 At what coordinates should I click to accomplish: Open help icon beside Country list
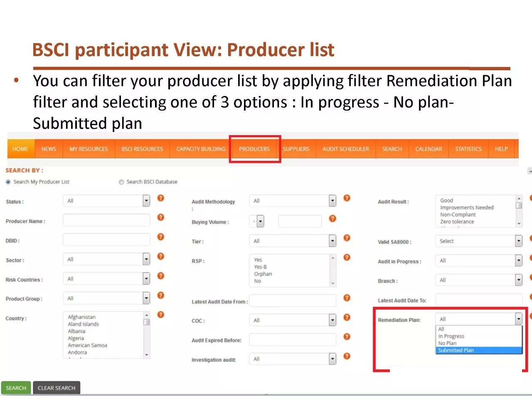point(160,315)
